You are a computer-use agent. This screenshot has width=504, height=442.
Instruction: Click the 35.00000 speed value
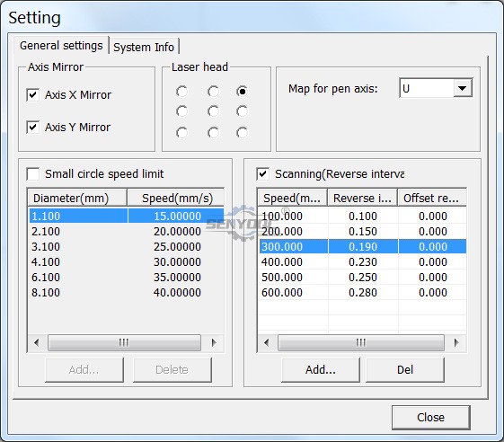tap(177, 277)
